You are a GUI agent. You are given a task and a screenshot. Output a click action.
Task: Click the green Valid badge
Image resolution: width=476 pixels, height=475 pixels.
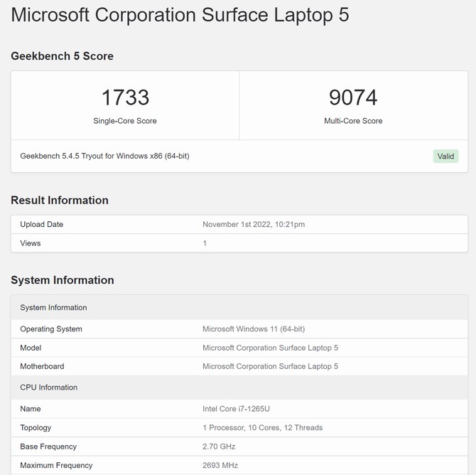point(445,156)
